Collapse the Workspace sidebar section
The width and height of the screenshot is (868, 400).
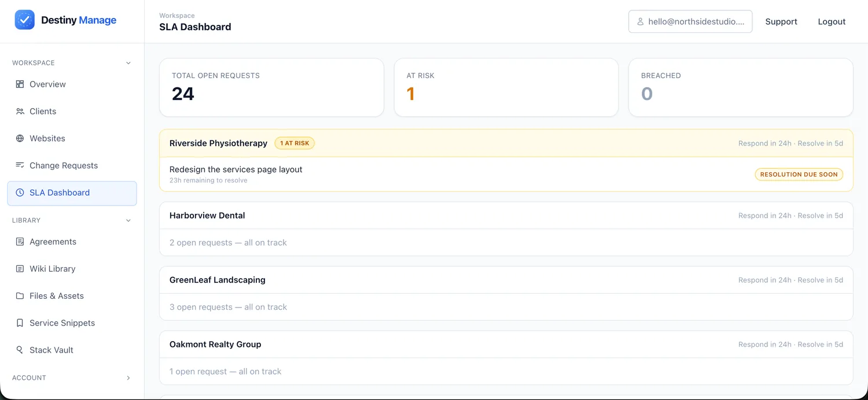click(128, 63)
